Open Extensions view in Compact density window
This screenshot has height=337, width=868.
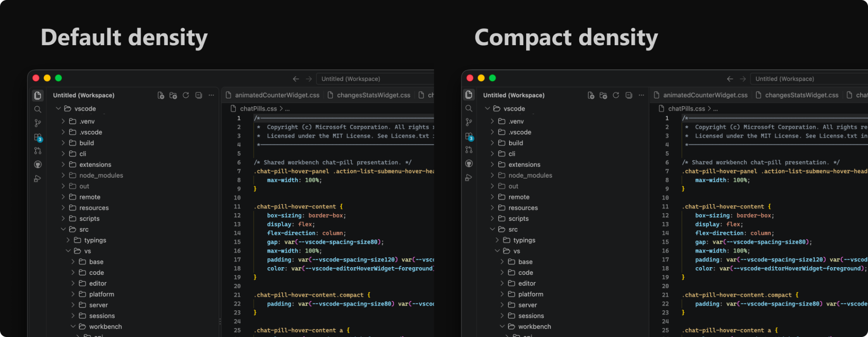point(469,136)
